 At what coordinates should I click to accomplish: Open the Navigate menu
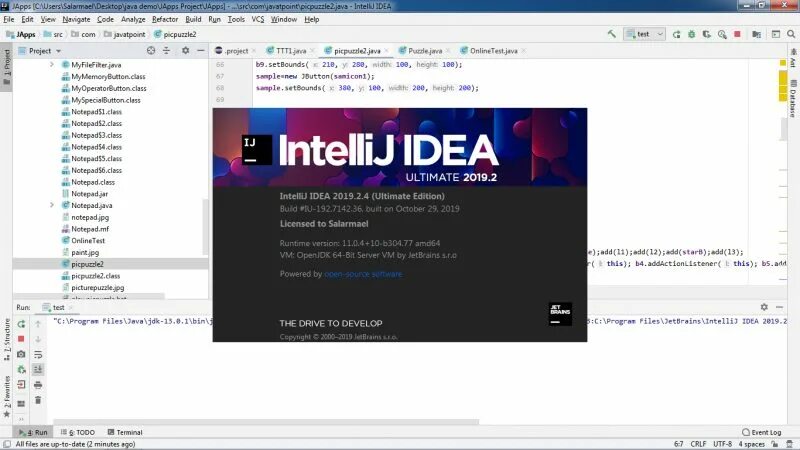[76, 19]
